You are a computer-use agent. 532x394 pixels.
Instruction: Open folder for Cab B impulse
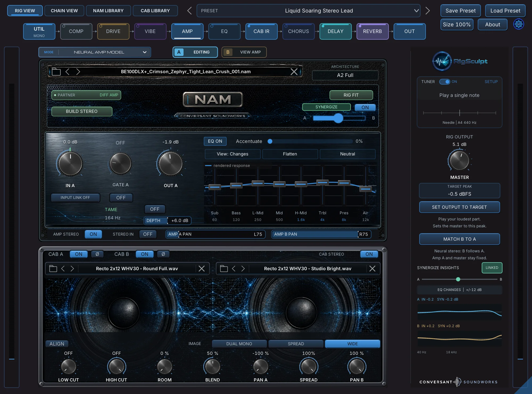[224, 269]
